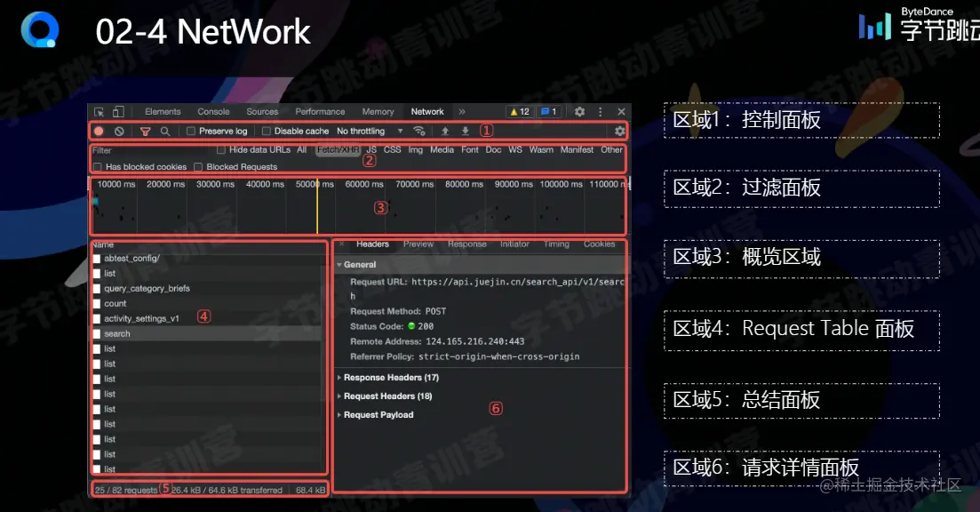The height and width of the screenshot is (512, 980).
Task: Open DevTools settings gear beside the tabs
Action: point(579,112)
